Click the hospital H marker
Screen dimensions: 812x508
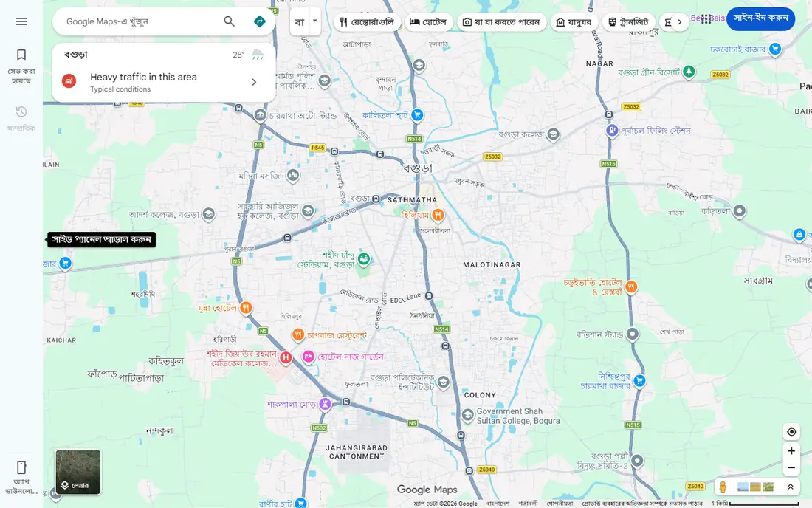tap(286, 357)
